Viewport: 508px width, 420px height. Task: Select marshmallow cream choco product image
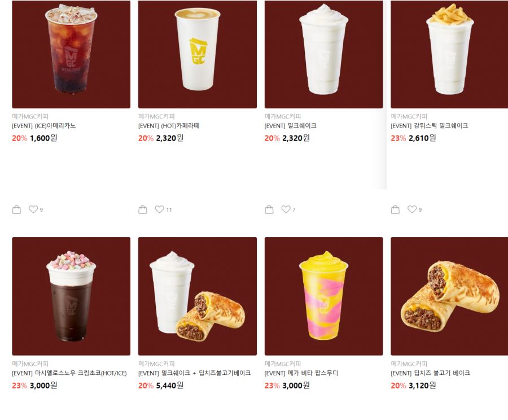[x=71, y=296]
